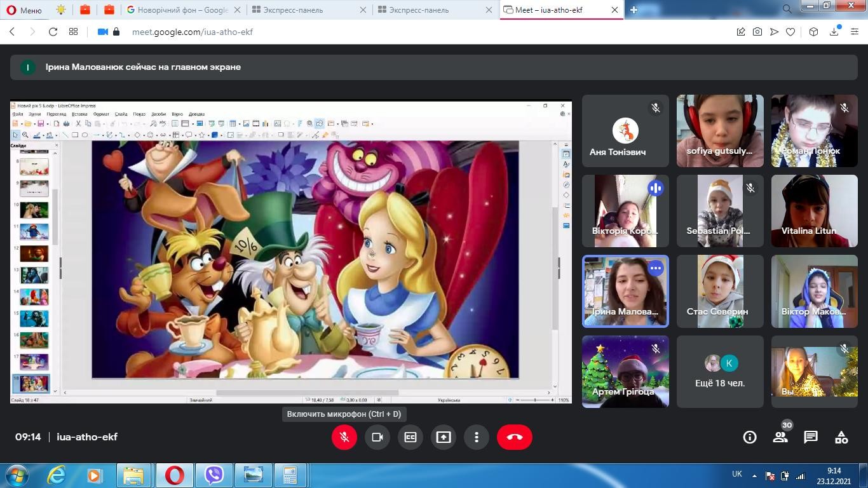Select Sebastian Pol video tile
Screen dimensions: 868x488
(720, 211)
